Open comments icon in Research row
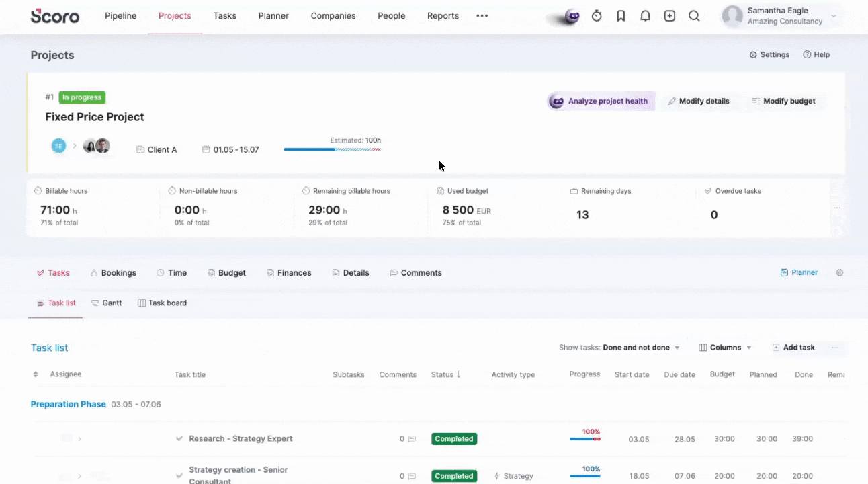 point(412,439)
